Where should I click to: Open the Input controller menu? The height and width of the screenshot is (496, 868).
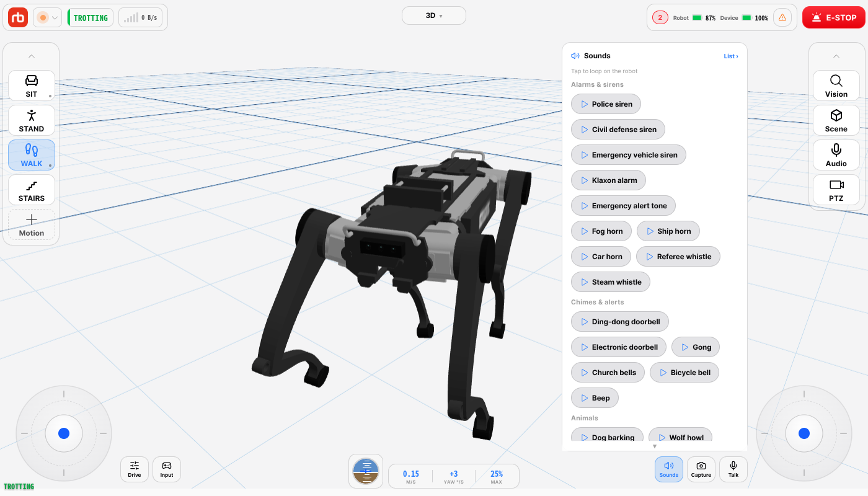click(x=167, y=469)
